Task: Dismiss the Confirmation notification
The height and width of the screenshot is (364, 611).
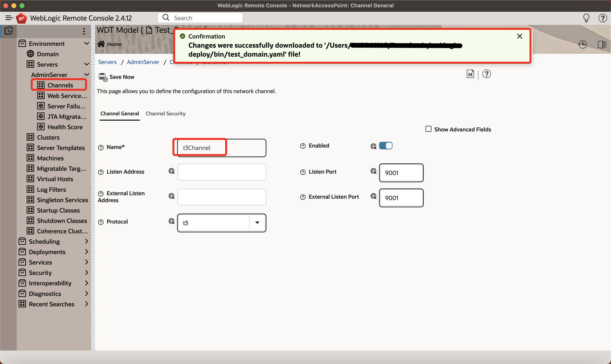Action: coord(519,36)
